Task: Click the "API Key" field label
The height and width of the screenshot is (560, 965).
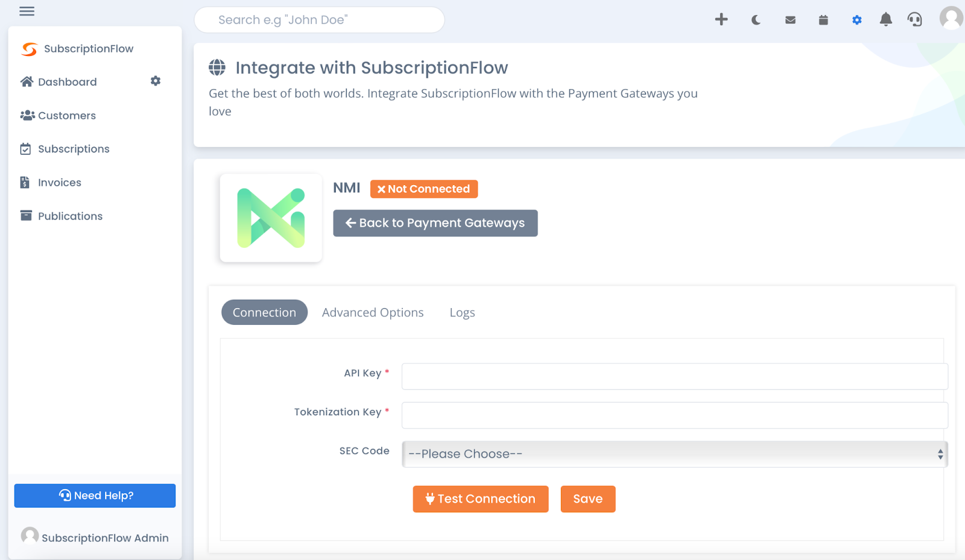Action: pos(362,373)
